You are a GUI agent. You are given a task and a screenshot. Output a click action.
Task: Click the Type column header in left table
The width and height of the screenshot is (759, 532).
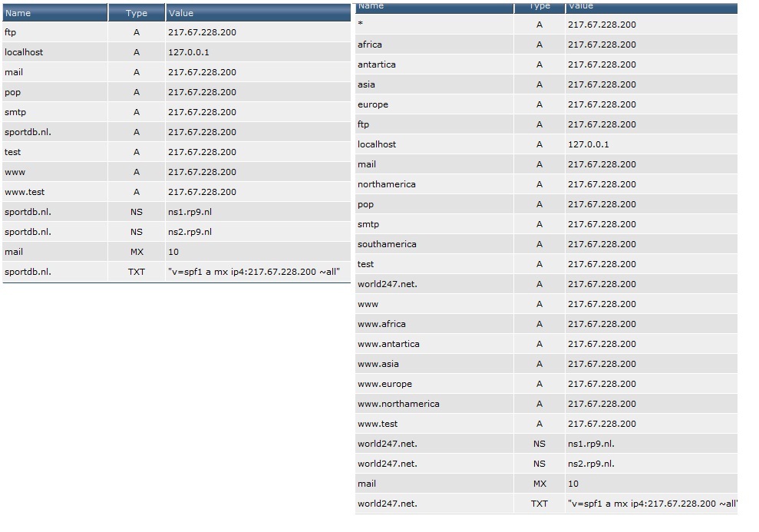coord(137,13)
